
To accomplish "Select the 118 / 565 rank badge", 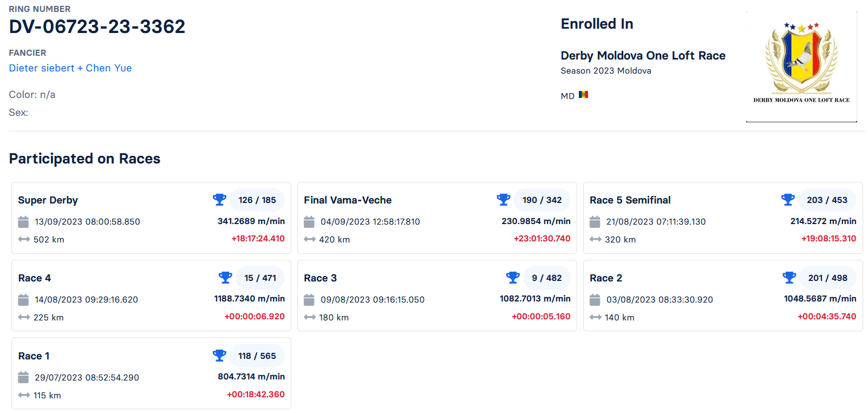I will [257, 356].
